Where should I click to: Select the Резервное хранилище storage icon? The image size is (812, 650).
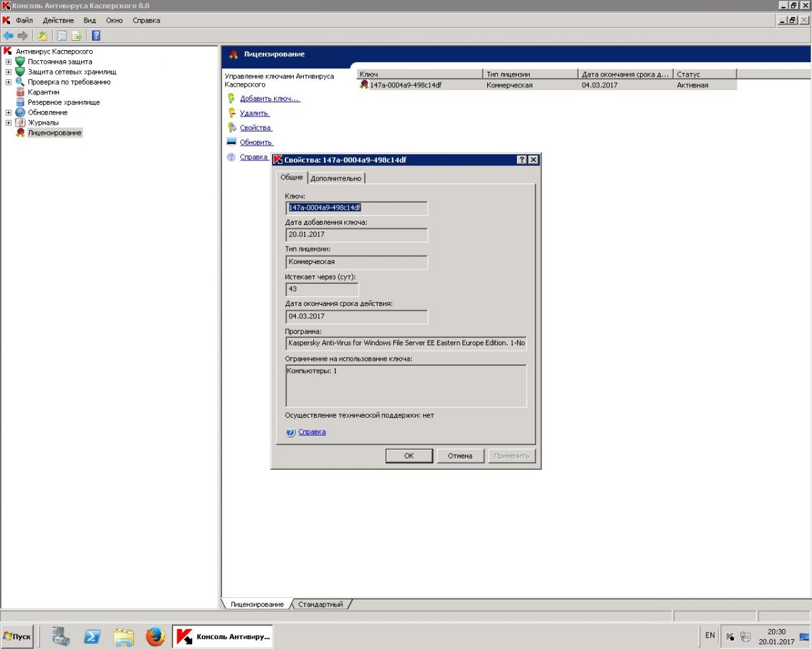20,102
